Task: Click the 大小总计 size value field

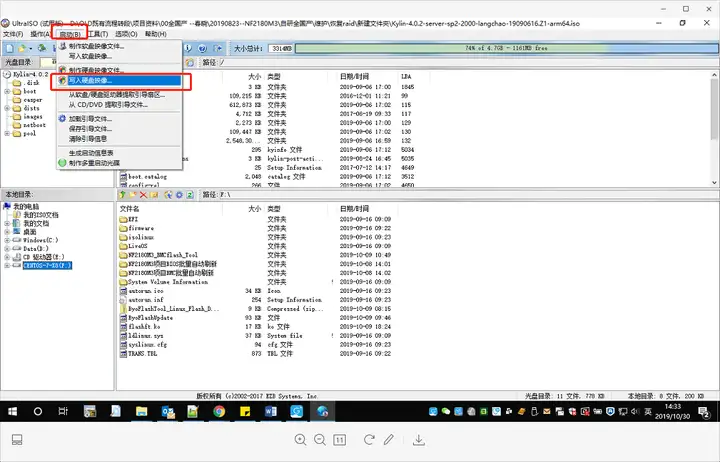Action: (x=281, y=48)
